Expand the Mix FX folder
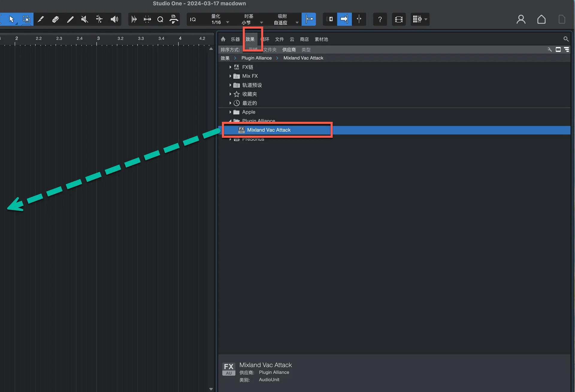Screen dimensions: 575x392 (x=230, y=76)
